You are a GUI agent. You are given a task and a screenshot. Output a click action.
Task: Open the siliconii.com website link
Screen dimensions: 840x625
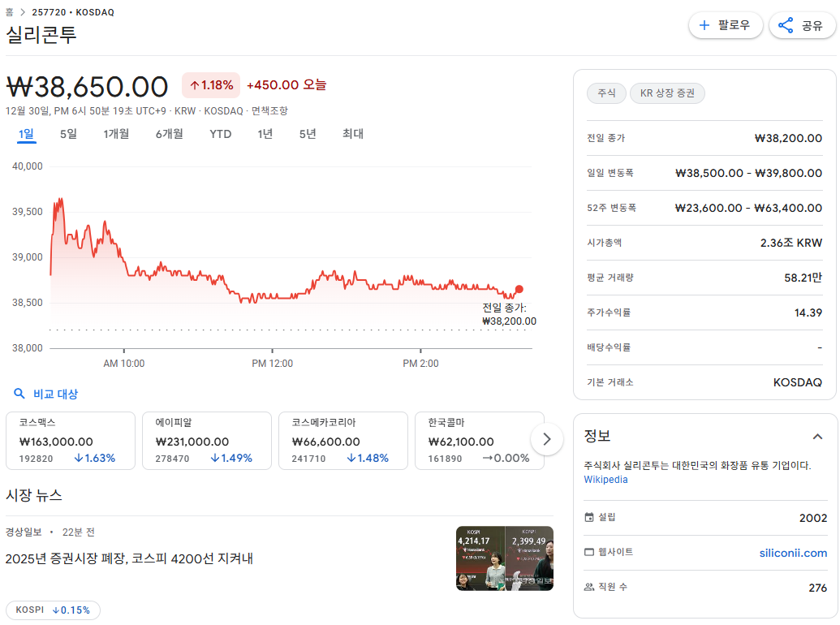(793, 553)
